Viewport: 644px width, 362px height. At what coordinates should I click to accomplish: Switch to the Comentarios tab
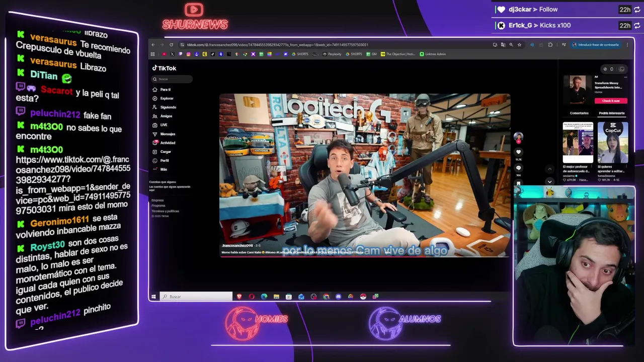tap(579, 113)
